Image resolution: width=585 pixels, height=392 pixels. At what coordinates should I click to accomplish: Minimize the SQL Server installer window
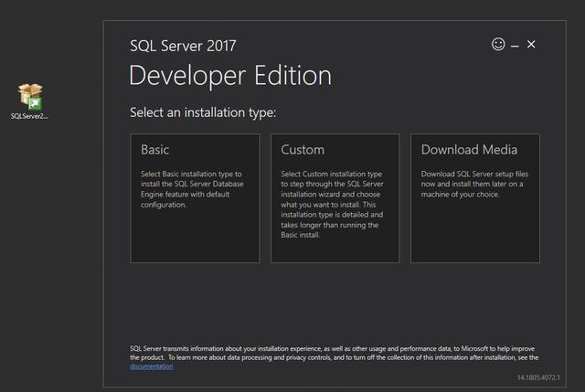pos(515,47)
